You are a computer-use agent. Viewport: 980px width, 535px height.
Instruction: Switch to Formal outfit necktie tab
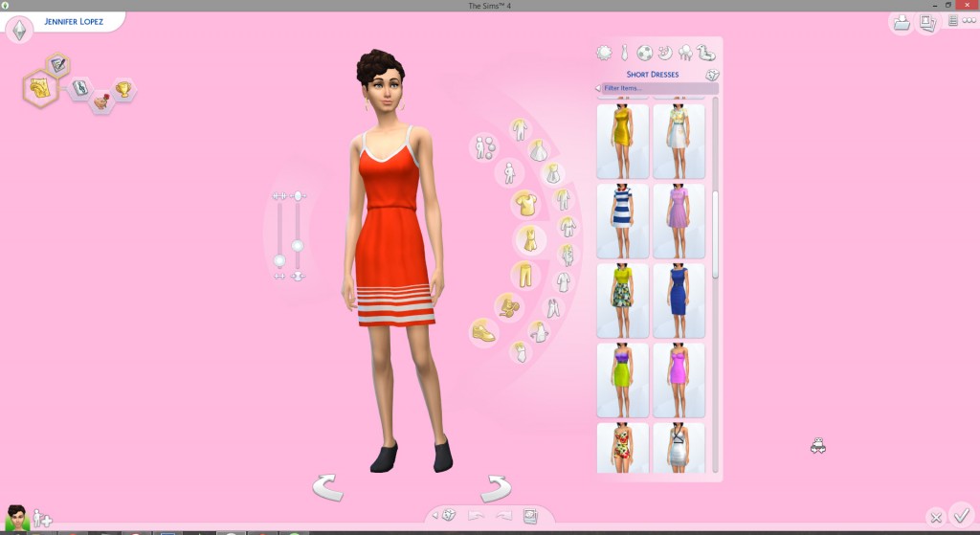tap(624, 53)
